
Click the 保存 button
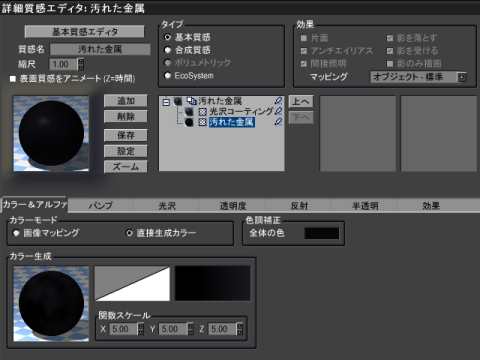pos(126,135)
